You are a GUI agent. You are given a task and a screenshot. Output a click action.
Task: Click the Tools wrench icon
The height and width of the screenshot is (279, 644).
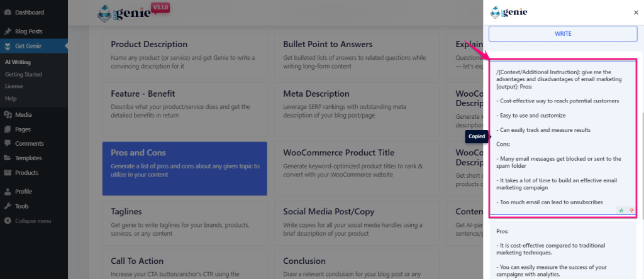pyautogui.click(x=8, y=206)
